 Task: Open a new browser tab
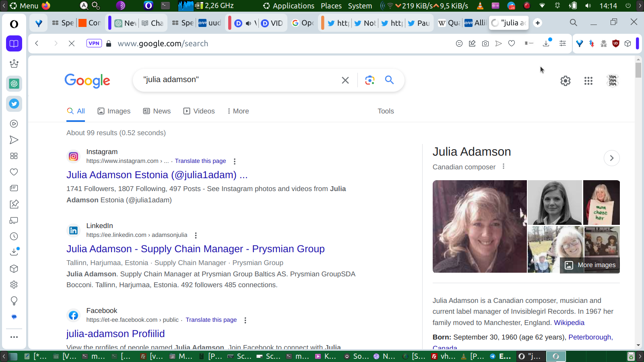click(x=538, y=23)
